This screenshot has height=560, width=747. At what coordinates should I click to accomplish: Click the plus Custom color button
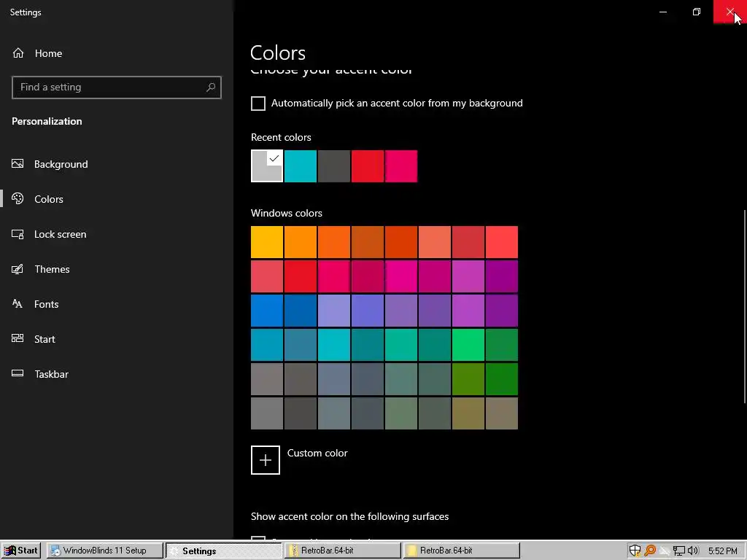point(266,460)
